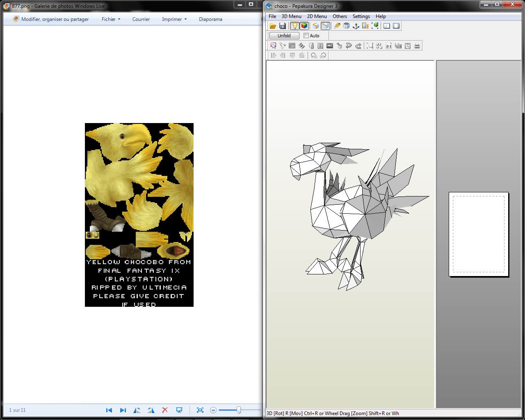Click the slideshow screen icon in gallery
525x420 pixels.
click(x=179, y=410)
